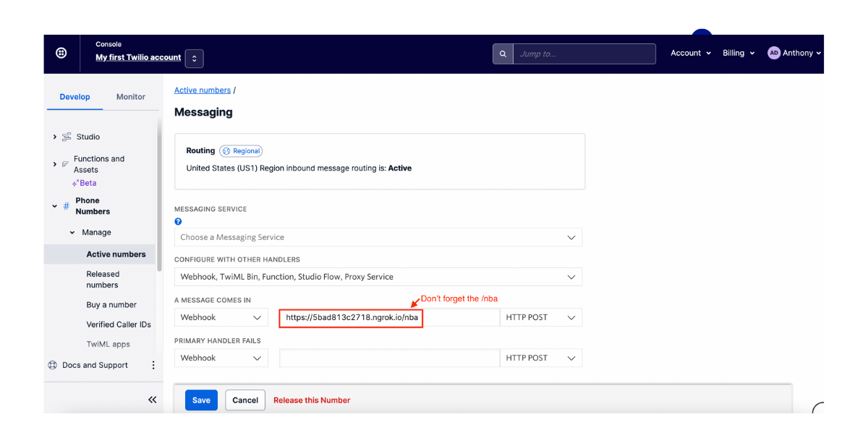Click the Primary Handler Fails URL field
The width and height of the screenshot is (868, 448).
pos(388,358)
